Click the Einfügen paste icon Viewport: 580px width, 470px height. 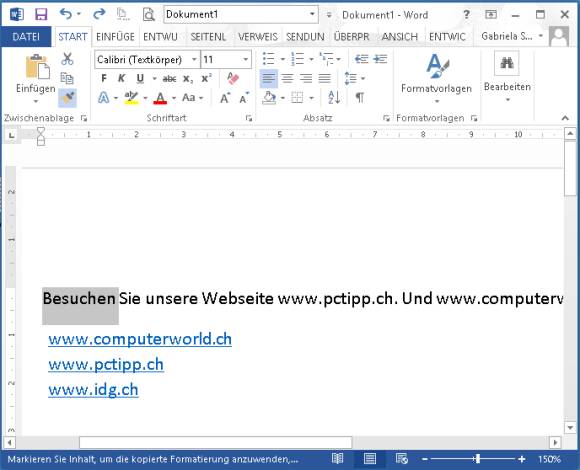37,67
